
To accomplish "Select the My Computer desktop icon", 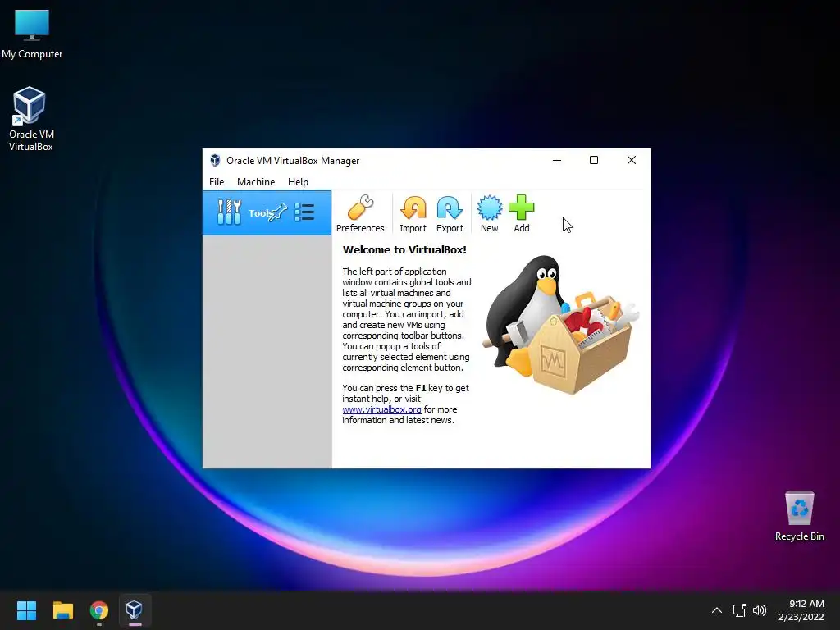I will point(32,34).
